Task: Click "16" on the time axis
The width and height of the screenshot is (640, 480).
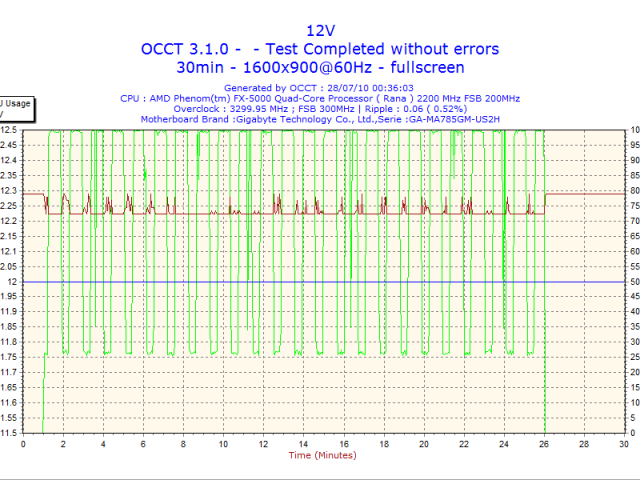Action: coord(344,444)
